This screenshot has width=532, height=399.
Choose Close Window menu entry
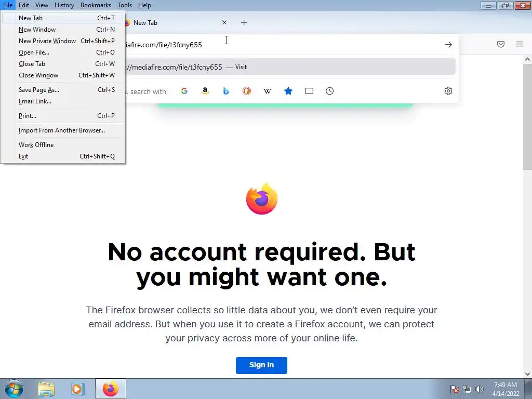pyautogui.click(x=63, y=75)
